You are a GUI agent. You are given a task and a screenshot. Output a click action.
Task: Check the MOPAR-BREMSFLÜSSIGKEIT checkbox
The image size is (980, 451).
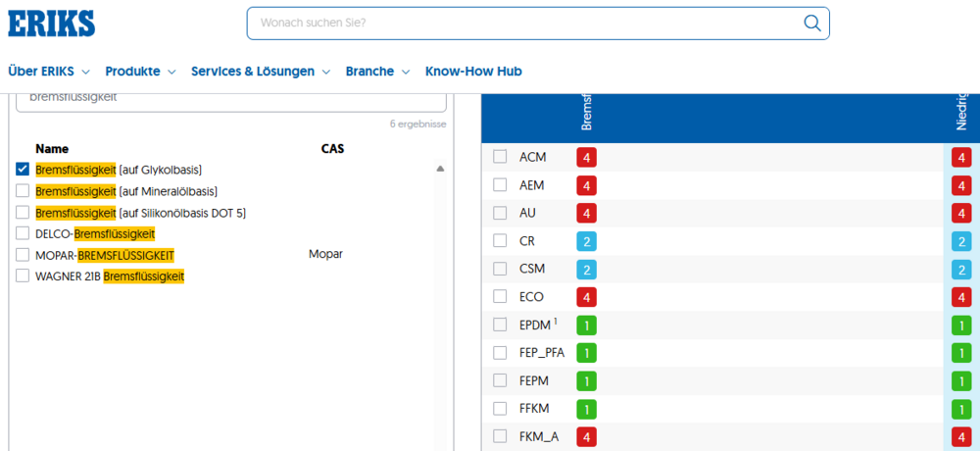23,255
